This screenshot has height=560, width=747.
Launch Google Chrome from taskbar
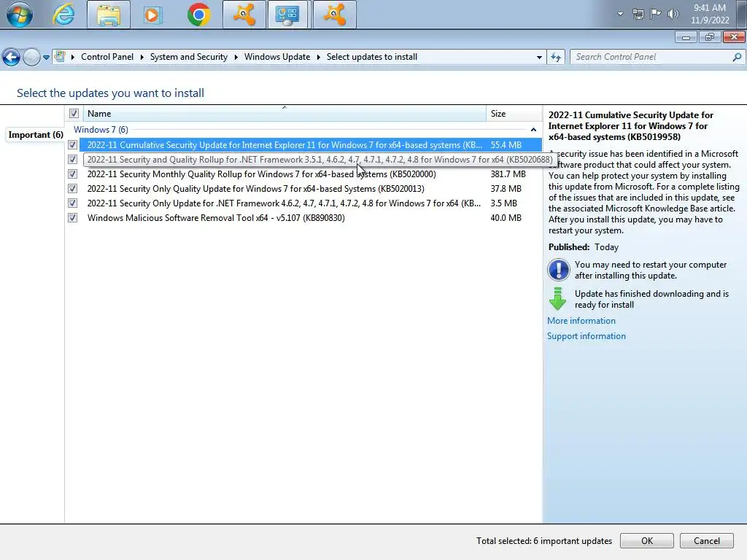198,15
